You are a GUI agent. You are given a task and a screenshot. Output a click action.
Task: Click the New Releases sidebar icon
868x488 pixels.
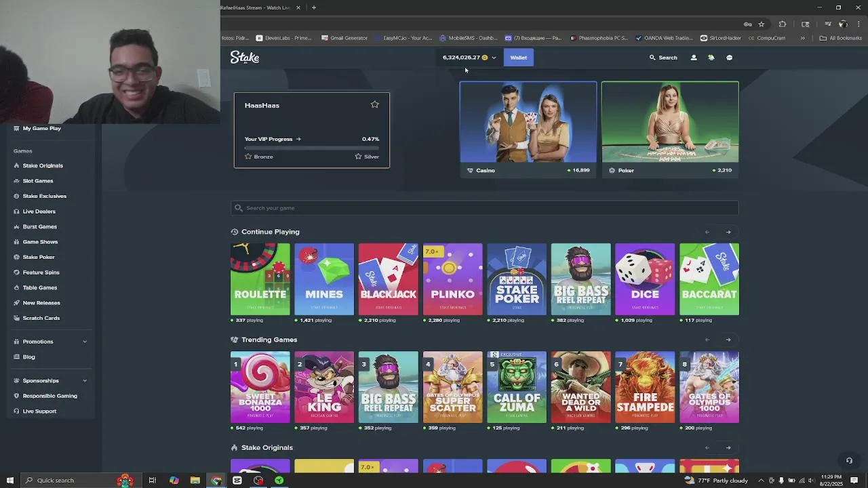(16, 303)
